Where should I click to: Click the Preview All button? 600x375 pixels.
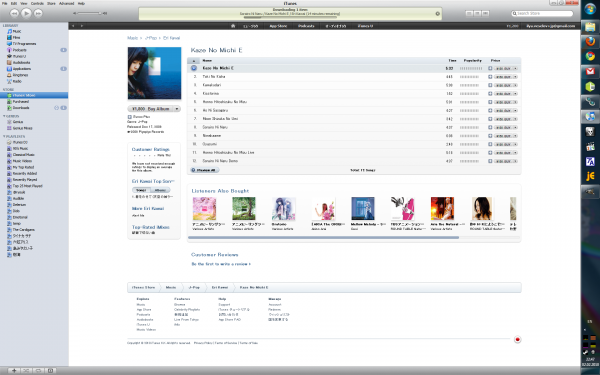coord(205,170)
